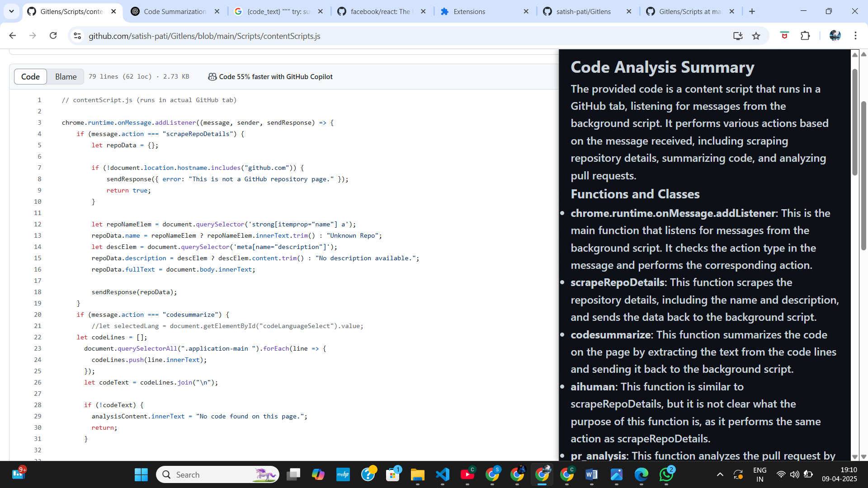Click the side panel scrollbar thumb
The width and height of the screenshot is (868, 488).
(854, 122)
